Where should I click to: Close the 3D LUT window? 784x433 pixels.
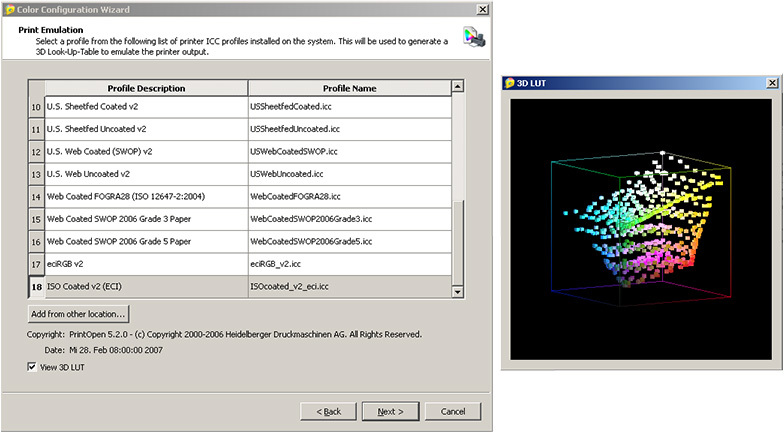click(x=772, y=83)
